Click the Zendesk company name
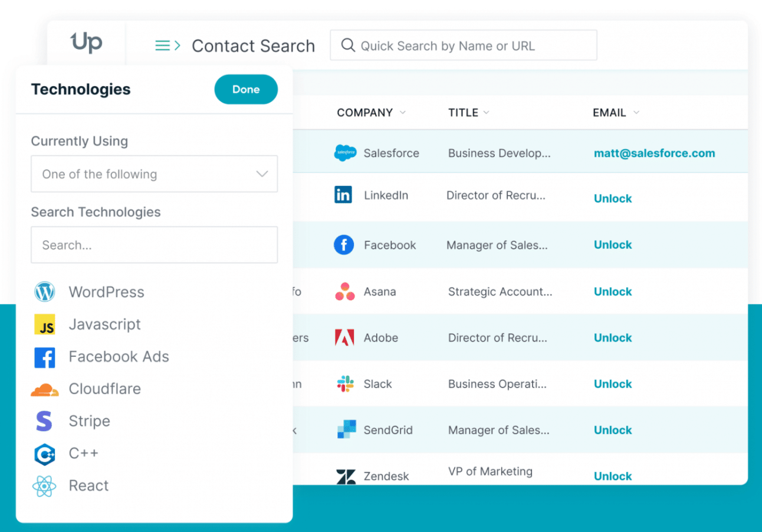762x532 pixels. (x=386, y=476)
